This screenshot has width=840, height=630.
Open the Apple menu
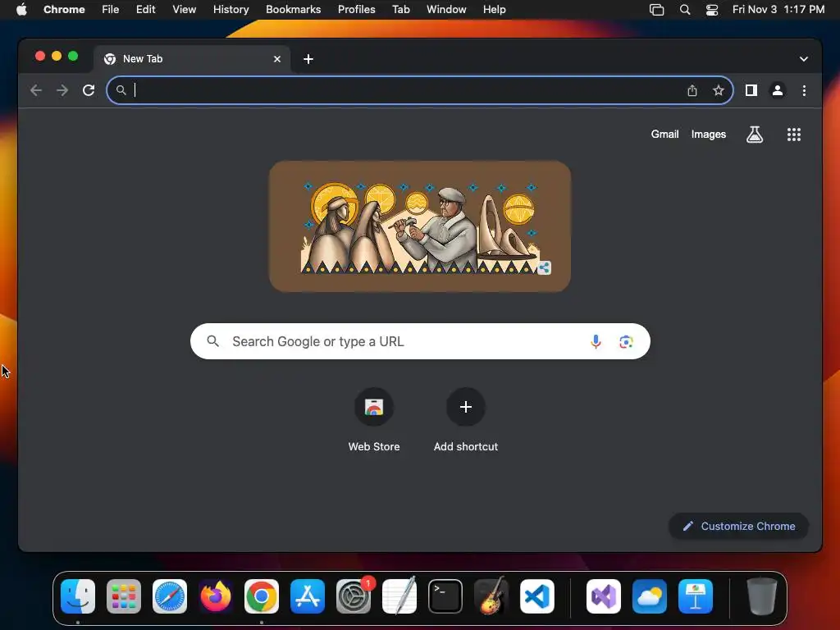(x=21, y=10)
